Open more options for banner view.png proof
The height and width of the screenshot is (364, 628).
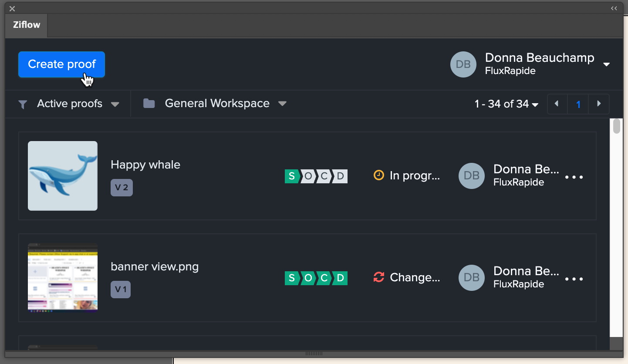tap(574, 279)
